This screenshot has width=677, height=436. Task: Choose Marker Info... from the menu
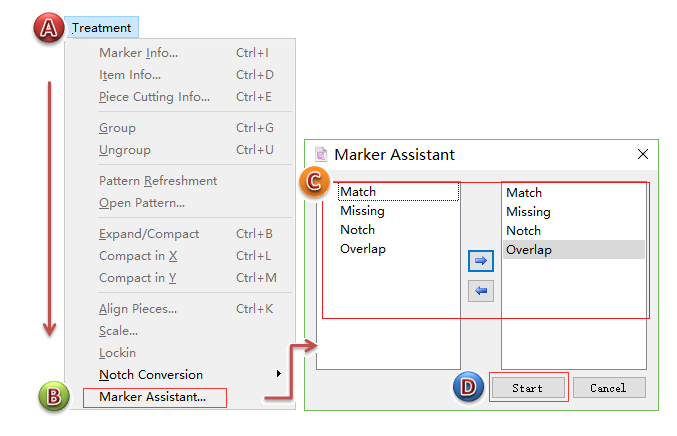coord(138,53)
